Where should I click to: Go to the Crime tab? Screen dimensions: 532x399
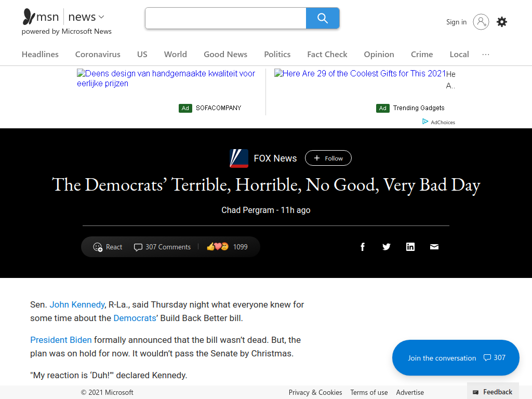pos(422,55)
